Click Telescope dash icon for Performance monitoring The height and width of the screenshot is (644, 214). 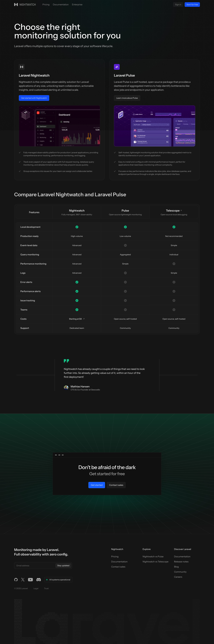point(174,264)
